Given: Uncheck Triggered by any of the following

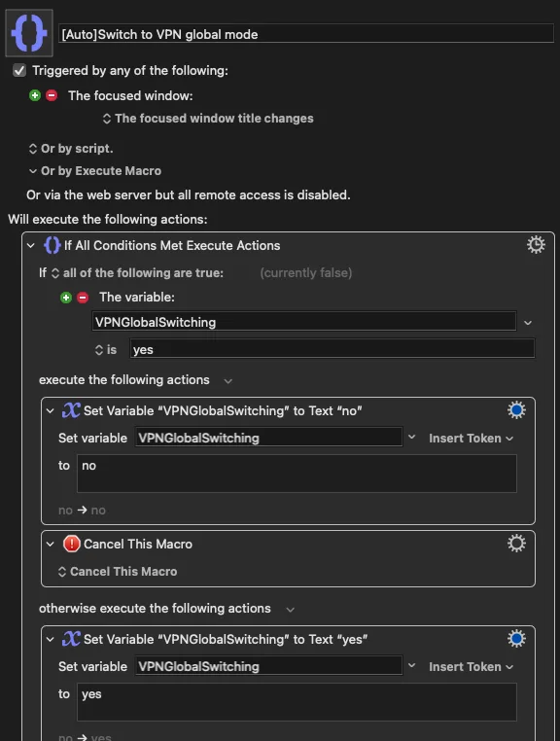Looking at the screenshot, I should point(19,70).
